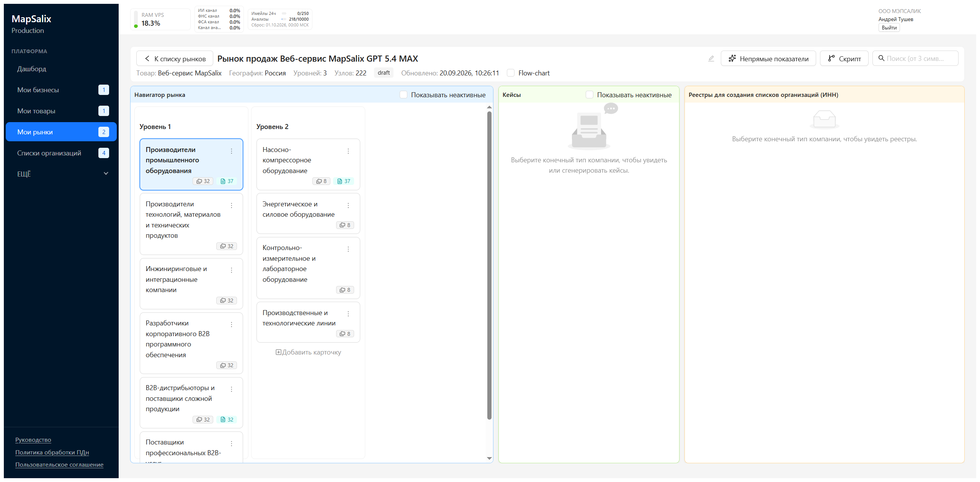Open Мои бизнесы in the sidebar

tap(61, 90)
